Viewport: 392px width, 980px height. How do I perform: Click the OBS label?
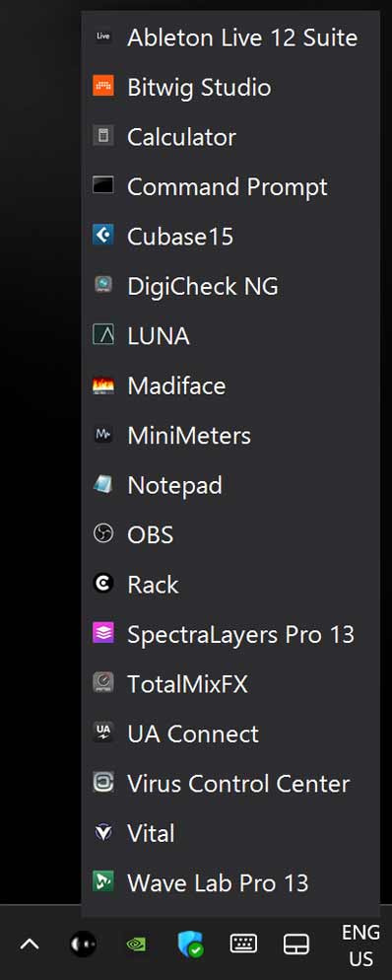pyautogui.click(x=150, y=535)
